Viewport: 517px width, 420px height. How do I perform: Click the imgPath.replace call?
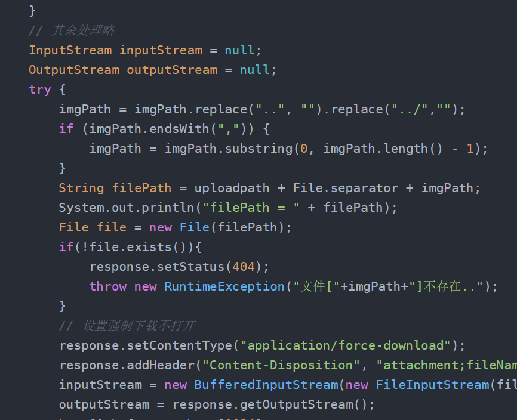[191, 109]
